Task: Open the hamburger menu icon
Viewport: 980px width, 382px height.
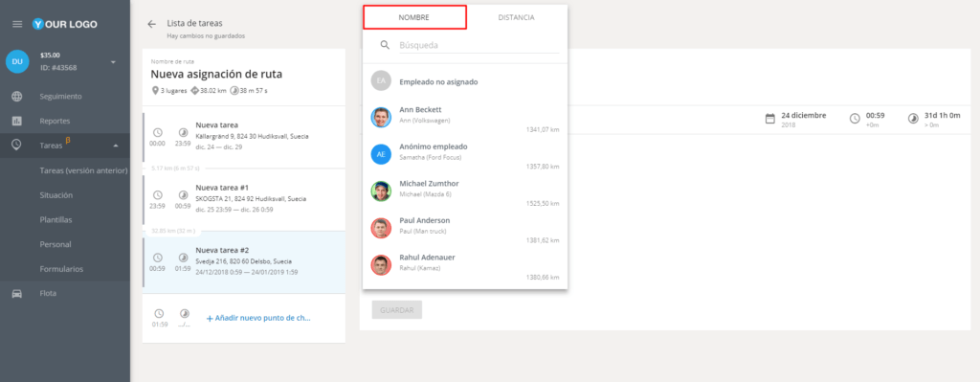Action: [x=17, y=24]
